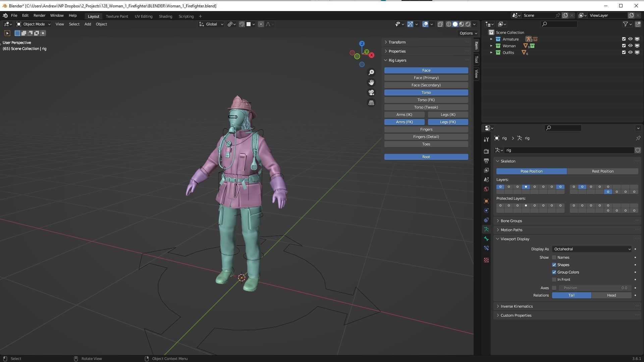
Task: Open the Render properties tab
Action: (486, 152)
